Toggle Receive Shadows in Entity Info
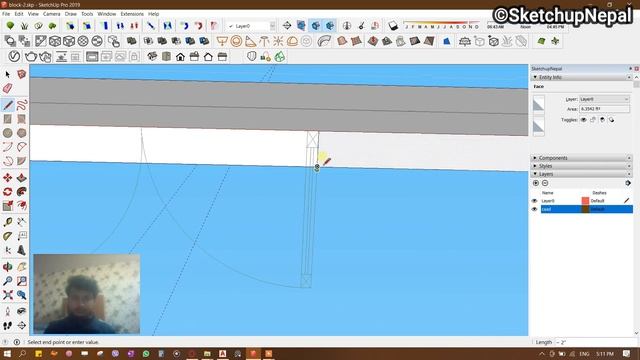This screenshot has width=640, height=360. (602, 120)
